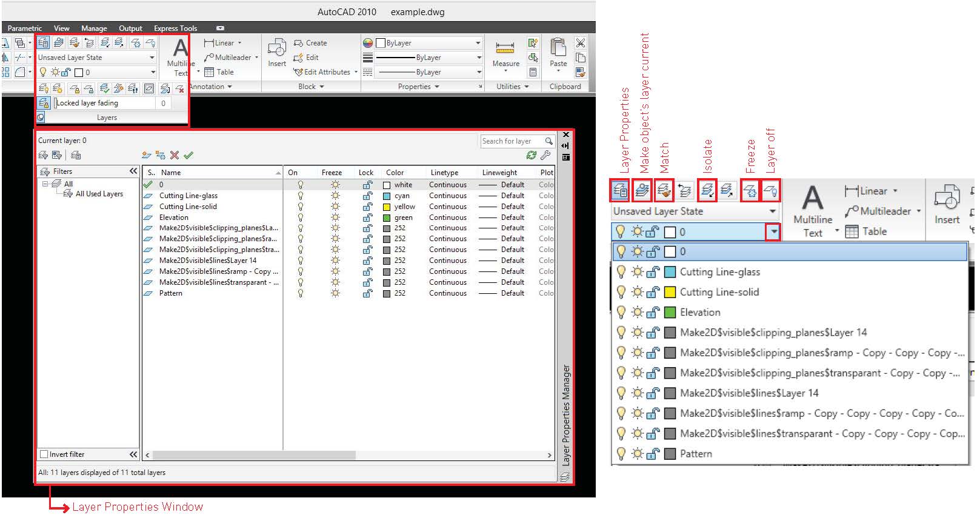Click Insert button in main window ribbon
The height and width of the screenshot is (515, 980).
click(x=277, y=53)
